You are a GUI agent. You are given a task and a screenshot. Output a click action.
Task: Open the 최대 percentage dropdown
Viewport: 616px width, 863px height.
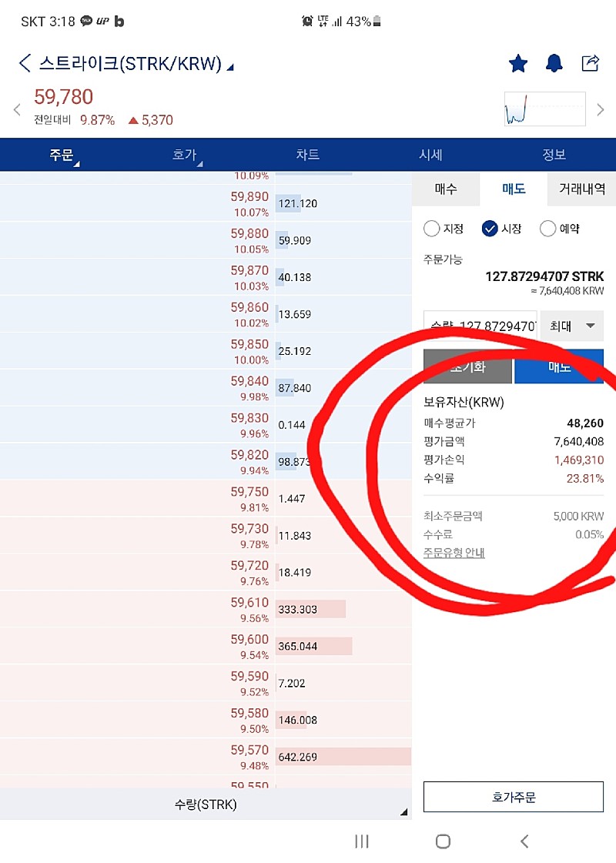(x=572, y=326)
